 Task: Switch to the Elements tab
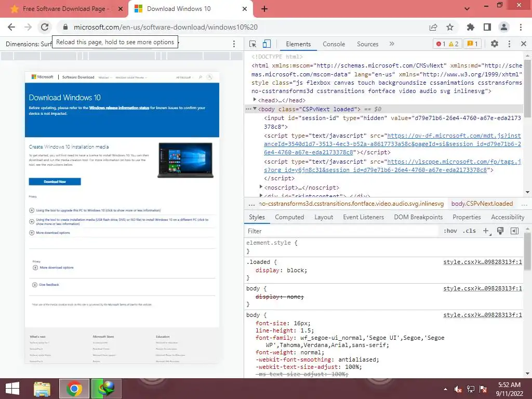298,44
